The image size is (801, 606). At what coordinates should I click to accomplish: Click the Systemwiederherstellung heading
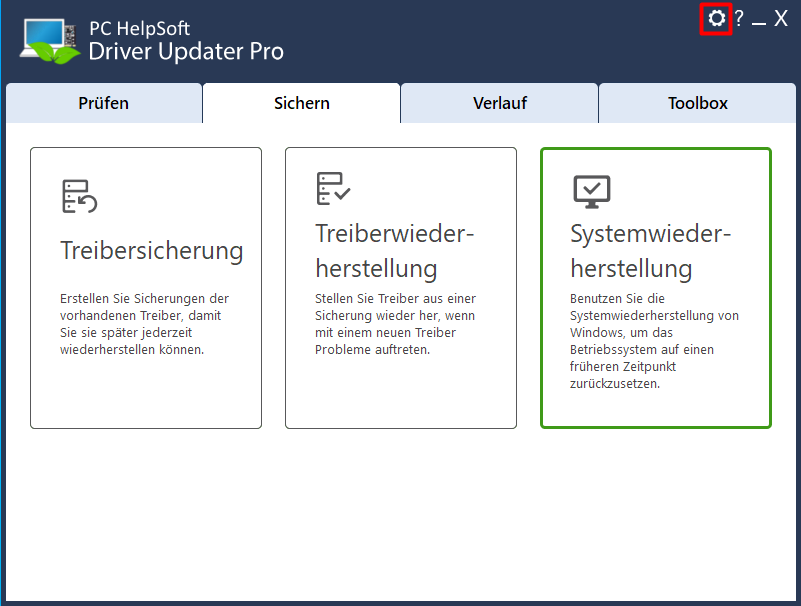tap(650, 251)
